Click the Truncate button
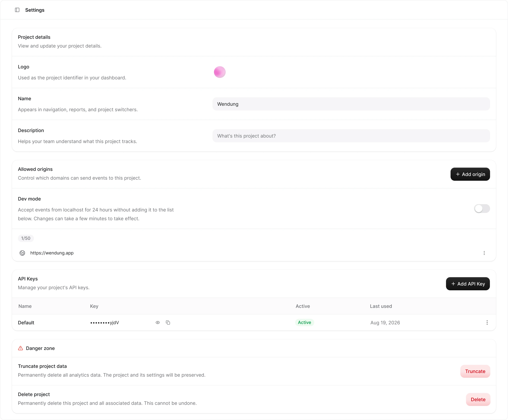The image size is (508, 420). [x=475, y=371]
